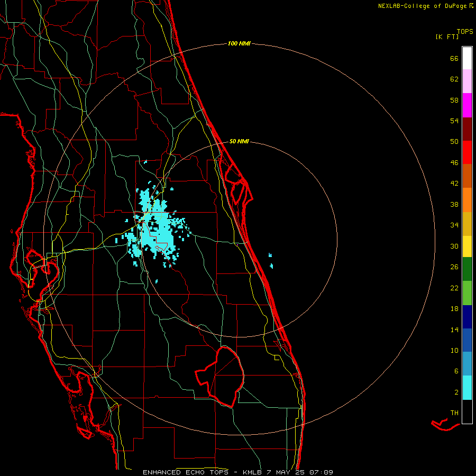Click the magenta 58 kft legend swatch
Screen dimensions: 476x476
(x=467, y=105)
